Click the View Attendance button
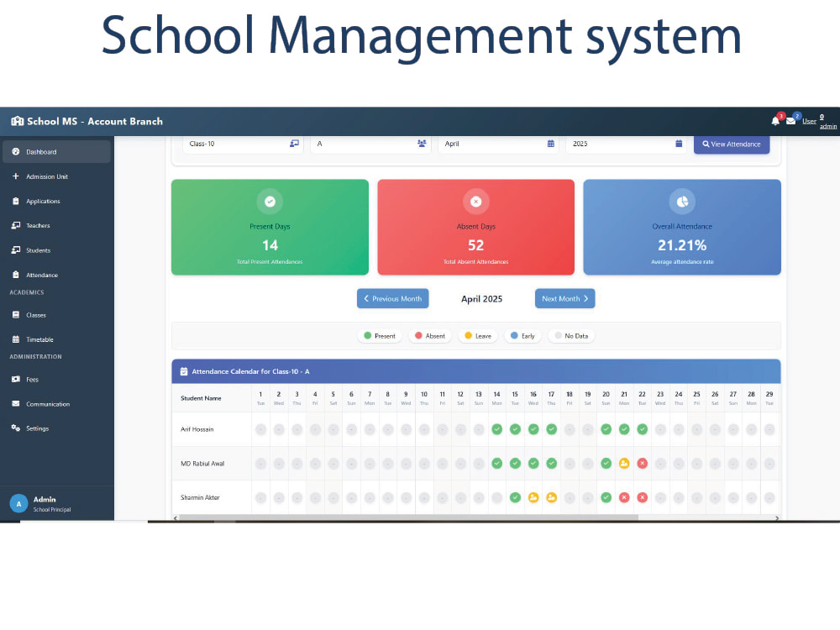The image size is (840, 630). coord(732,144)
